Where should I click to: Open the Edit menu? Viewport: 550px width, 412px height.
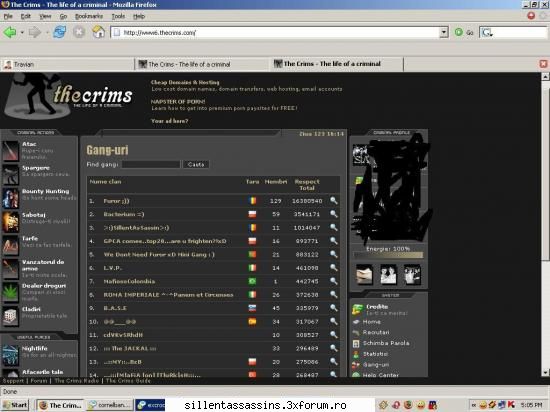26,16
